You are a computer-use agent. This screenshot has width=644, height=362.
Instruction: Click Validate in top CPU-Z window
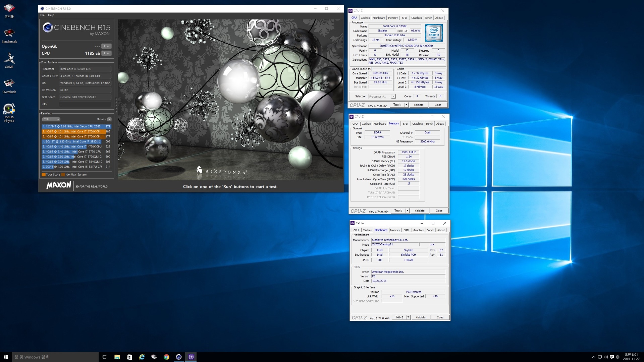click(419, 105)
